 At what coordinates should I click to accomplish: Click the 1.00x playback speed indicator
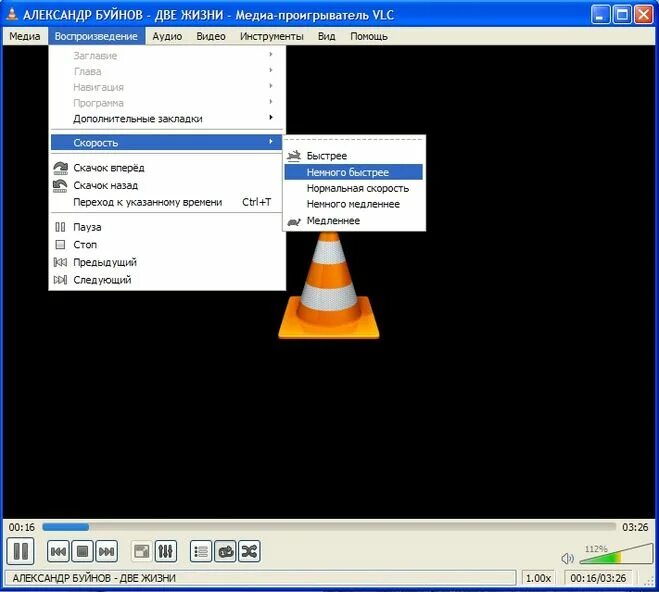click(x=538, y=578)
